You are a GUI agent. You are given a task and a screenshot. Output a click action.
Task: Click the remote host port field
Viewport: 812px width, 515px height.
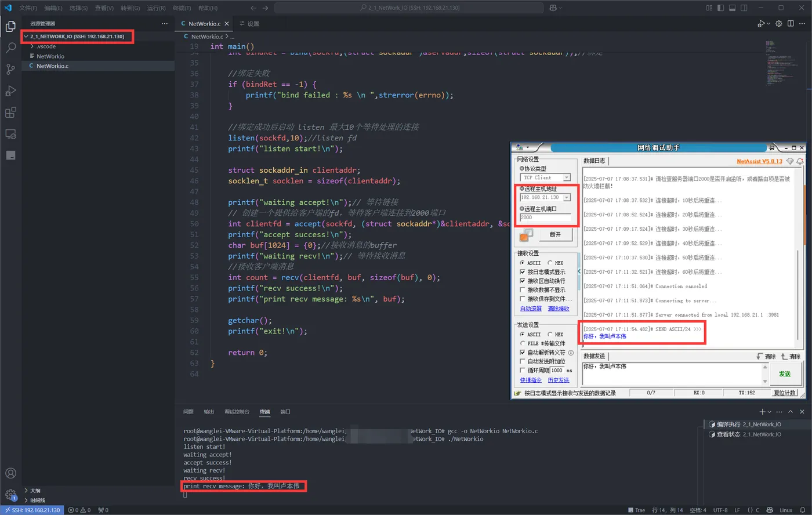[x=545, y=217]
